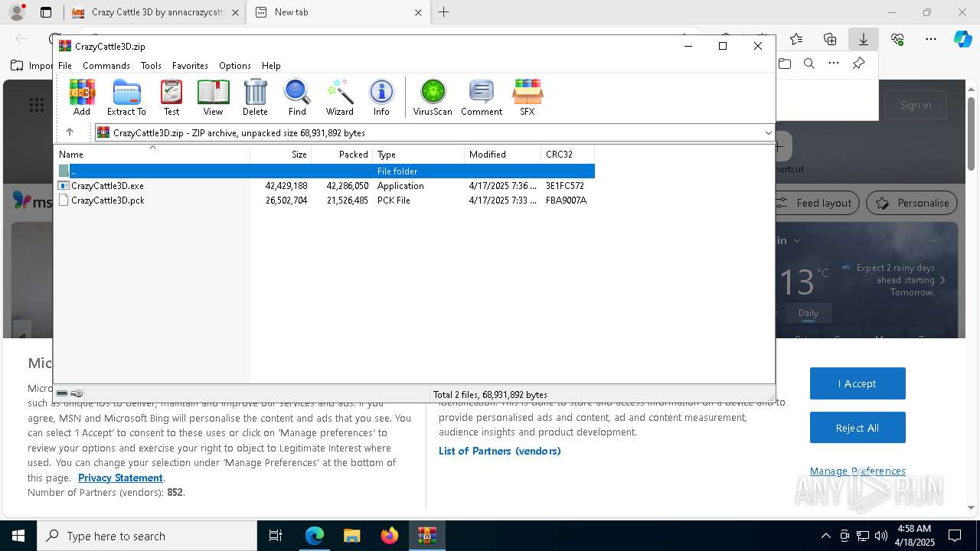
Task: Open the Copilot icon in Edge
Action: (x=963, y=39)
